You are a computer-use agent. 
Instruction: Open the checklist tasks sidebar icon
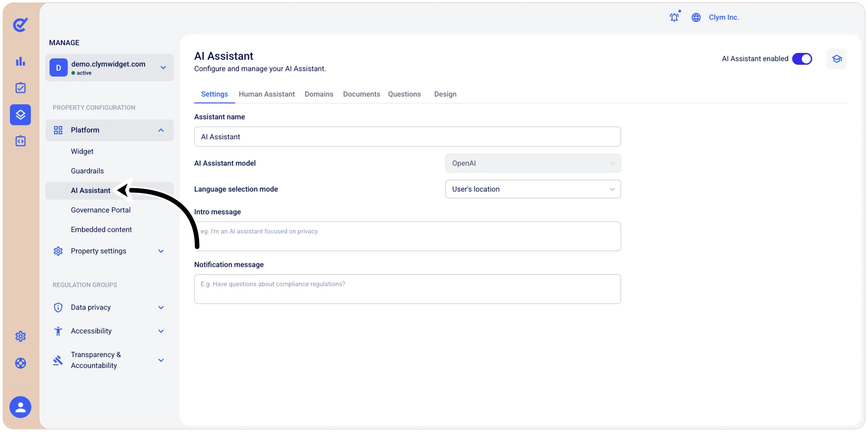[20, 88]
